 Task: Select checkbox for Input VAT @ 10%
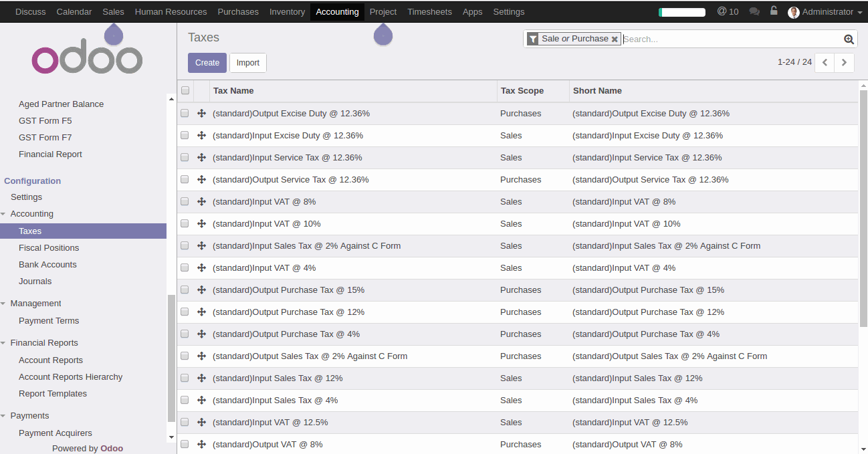(185, 224)
